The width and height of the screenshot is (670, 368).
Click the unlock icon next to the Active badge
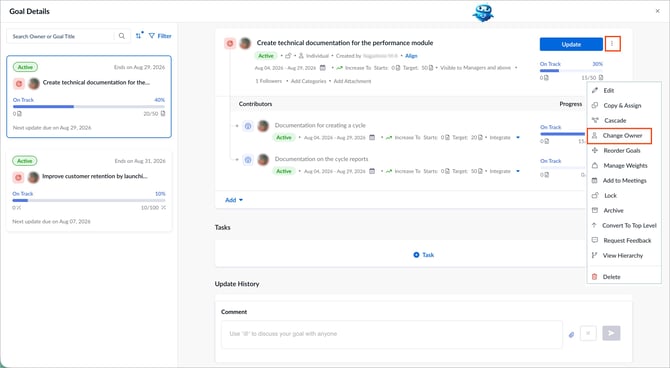[288, 56]
